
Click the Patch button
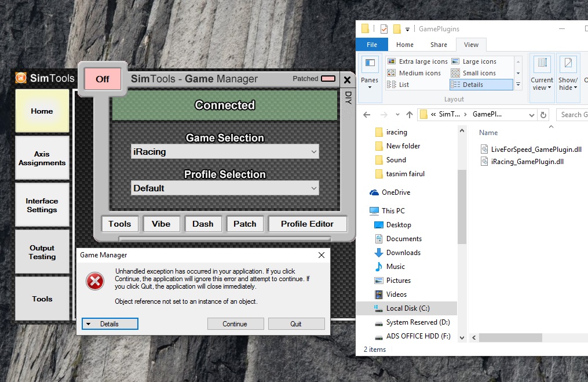tap(245, 224)
